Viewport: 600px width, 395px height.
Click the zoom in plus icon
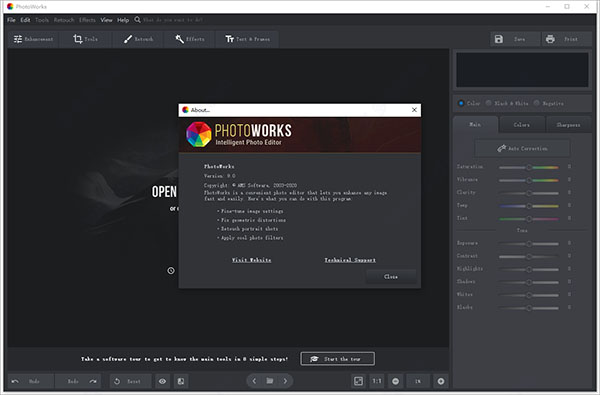point(441,381)
